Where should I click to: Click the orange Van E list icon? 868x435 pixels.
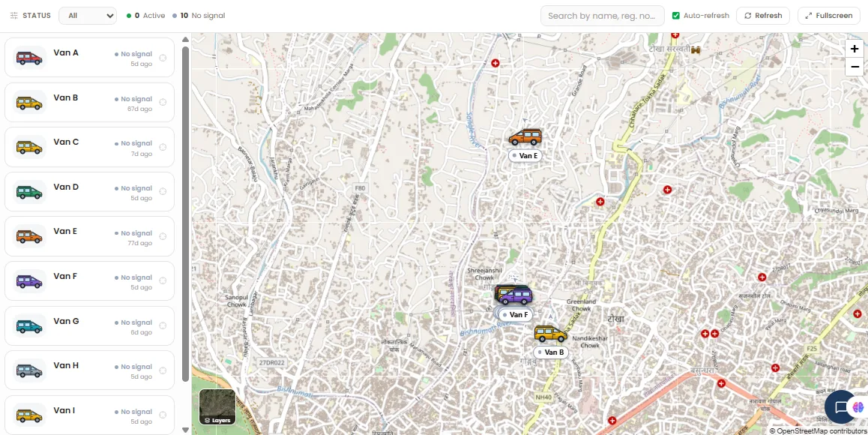pos(29,236)
